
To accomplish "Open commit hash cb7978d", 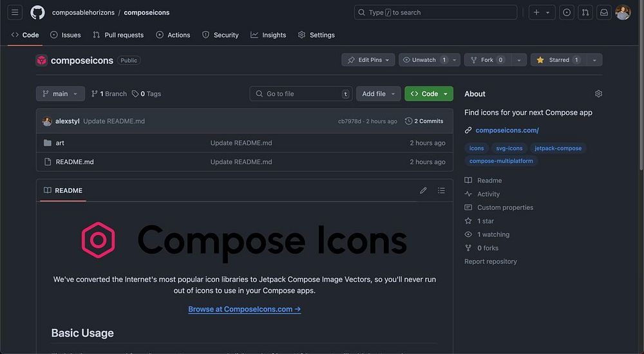I will (350, 121).
